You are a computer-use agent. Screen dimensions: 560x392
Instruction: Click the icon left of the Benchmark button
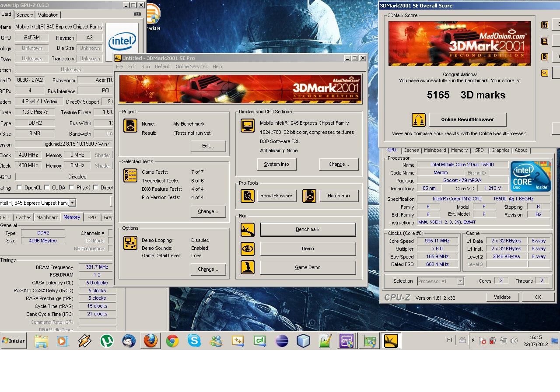pos(248,230)
